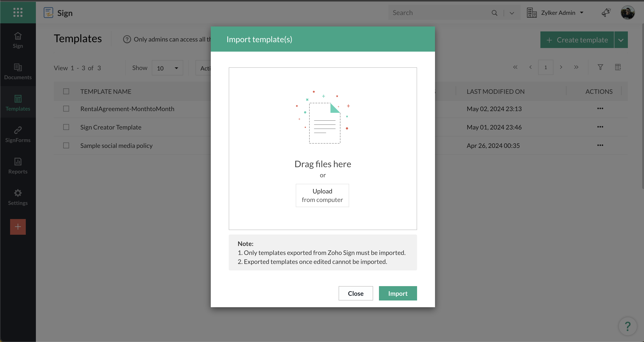Toggle the select-all templates checkbox
The height and width of the screenshot is (342, 644).
tap(66, 91)
